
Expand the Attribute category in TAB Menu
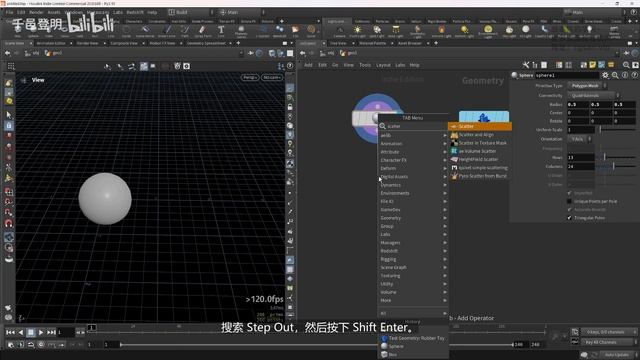pyautogui.click(x=412, y=152)
